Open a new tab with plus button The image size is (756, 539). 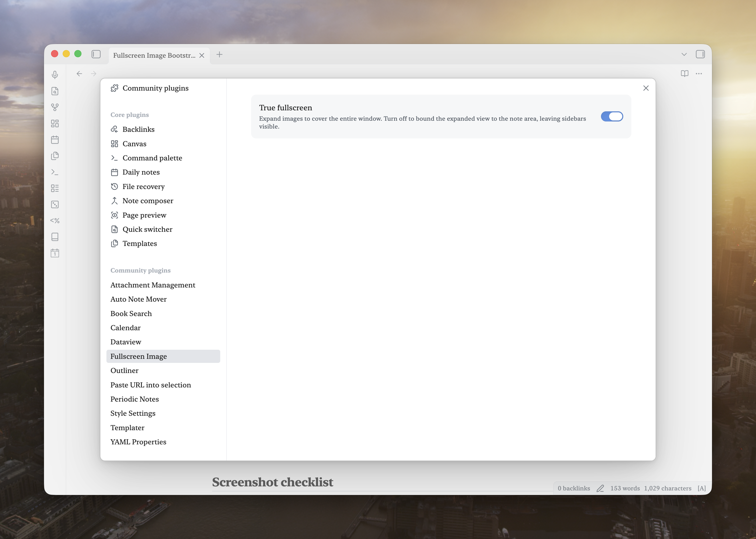[x=219, y=54]
